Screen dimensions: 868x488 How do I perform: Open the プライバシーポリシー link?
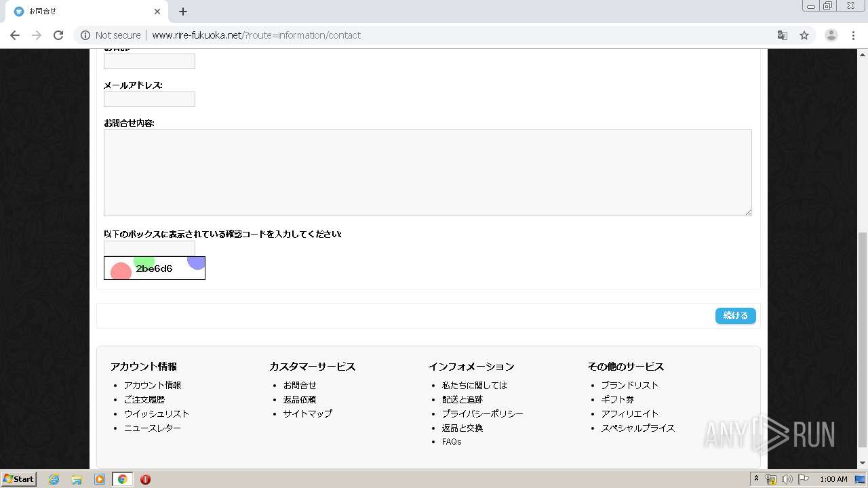(x=483, y=413)
